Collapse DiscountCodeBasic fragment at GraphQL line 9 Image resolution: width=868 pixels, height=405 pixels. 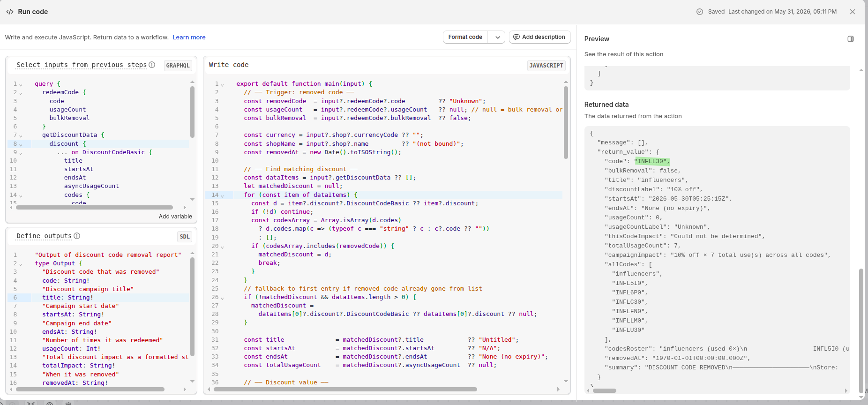(21, 153)
